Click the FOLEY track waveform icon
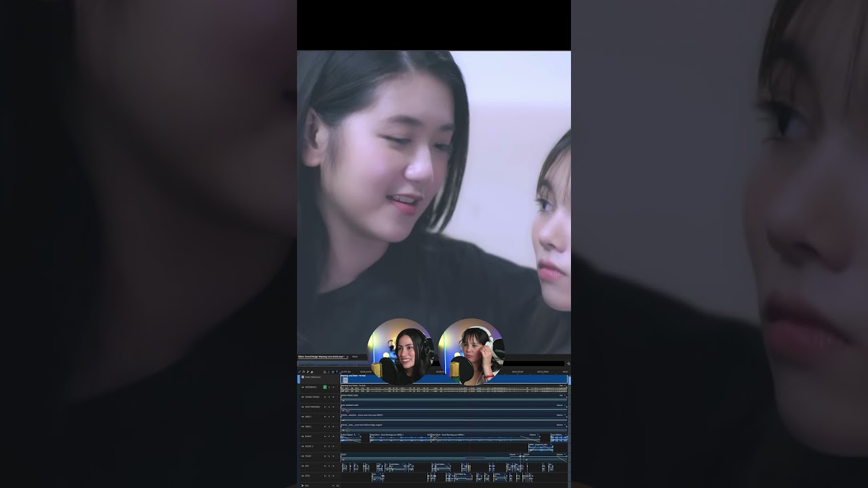 (x=302, y=456)
